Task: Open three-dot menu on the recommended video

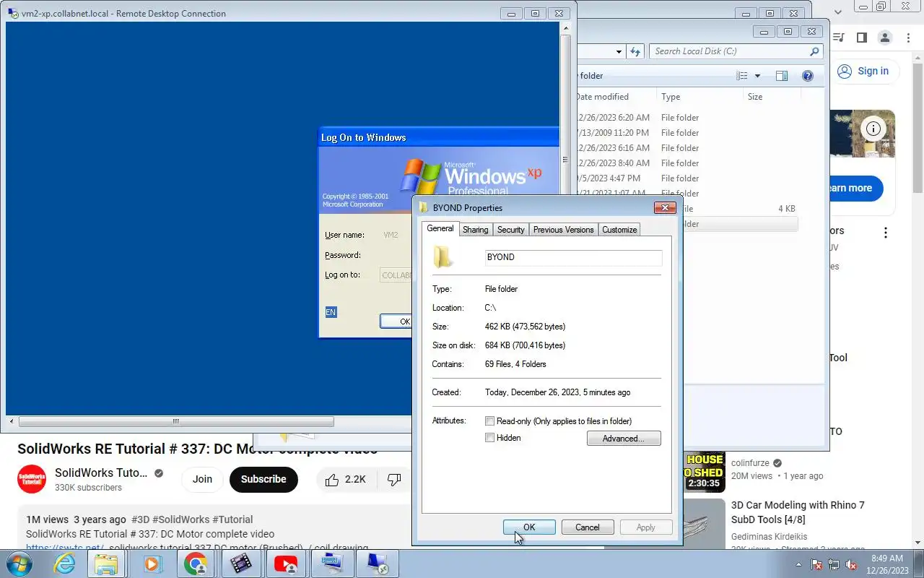Action: pyautogui.click(x=886, y=233)
